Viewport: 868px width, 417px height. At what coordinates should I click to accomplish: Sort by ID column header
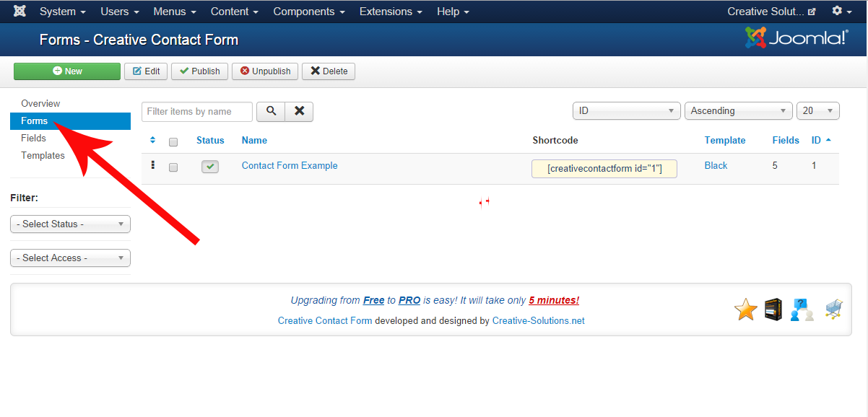coord(821,141)
